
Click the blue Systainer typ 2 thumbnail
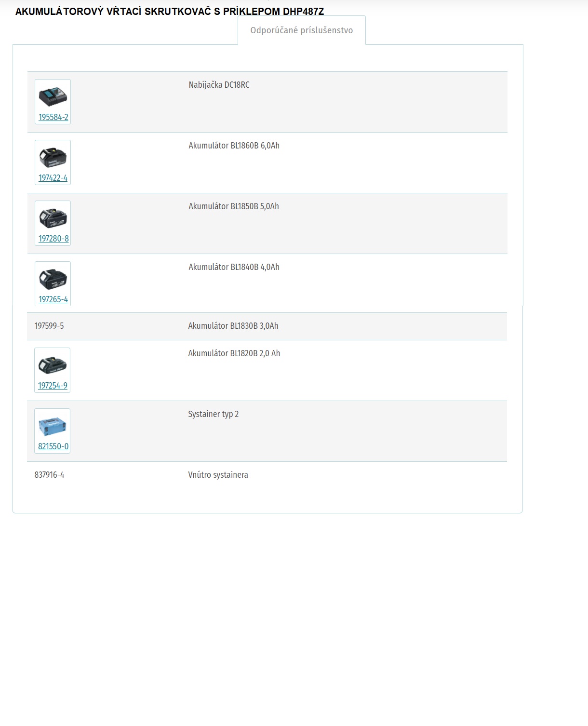tap(53, 426)
